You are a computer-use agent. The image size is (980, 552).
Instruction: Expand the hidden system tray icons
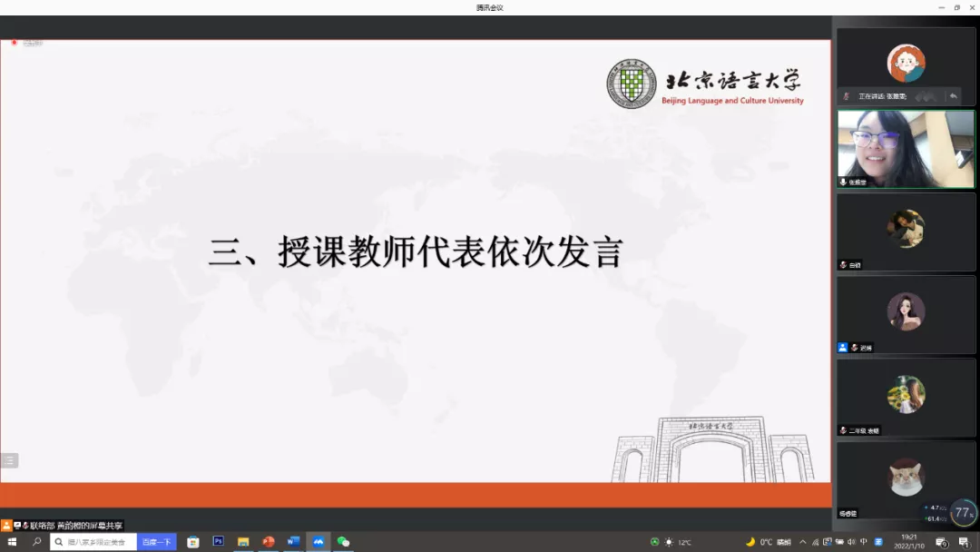click(x=802, y=542)
